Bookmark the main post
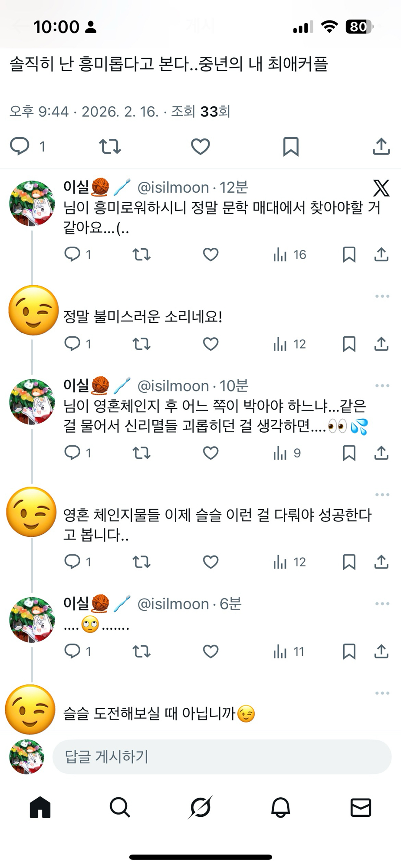The image size is (401, 868). [x=291, y=147]
